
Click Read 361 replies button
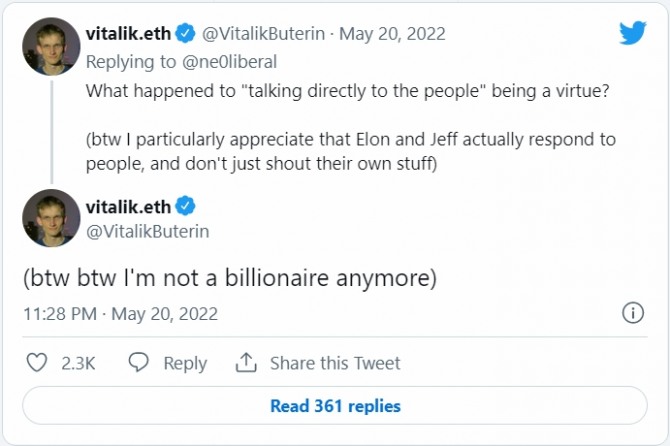(x=335, y=406)
